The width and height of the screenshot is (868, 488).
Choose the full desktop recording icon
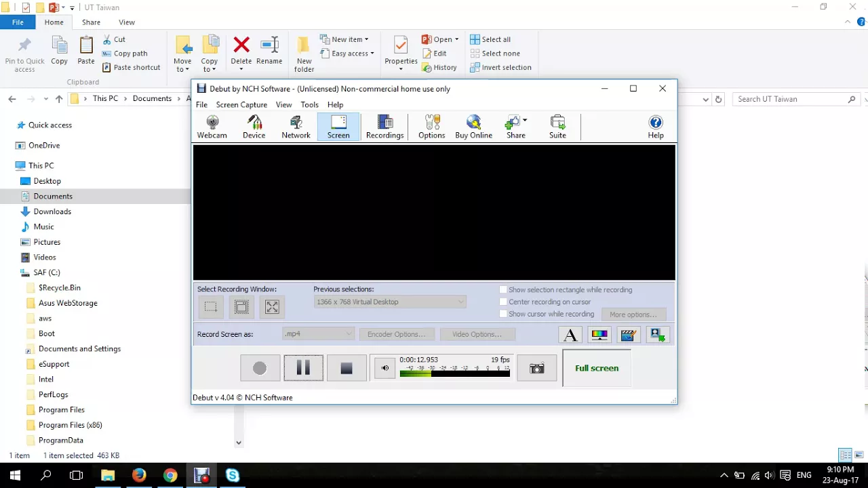click(272, 307)
